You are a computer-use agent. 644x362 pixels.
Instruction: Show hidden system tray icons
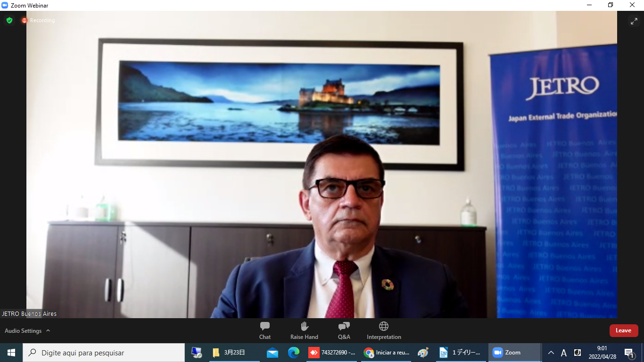tap(551, 353)
